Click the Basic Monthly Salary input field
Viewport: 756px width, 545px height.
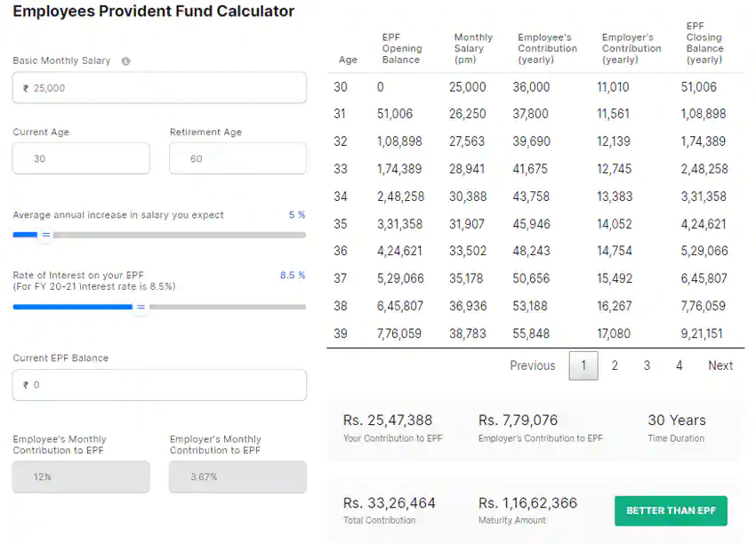click(160, 88)
